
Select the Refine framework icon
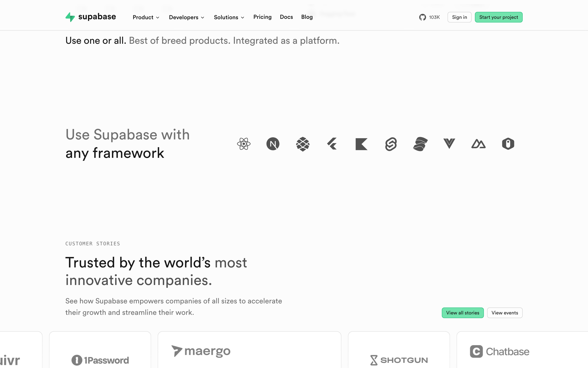click(x=508, y=144)
